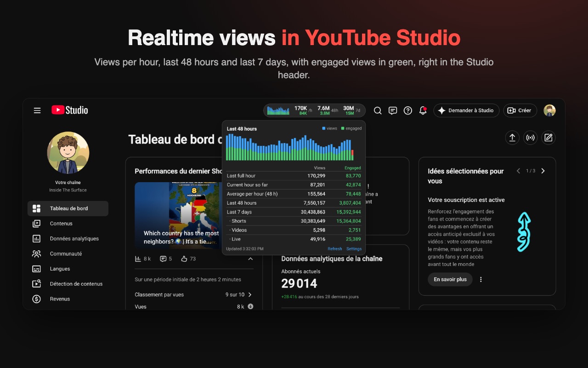The image size is (588, 368).
Task: Click the Live views value 49,916
Action: (x=318, y=239)
